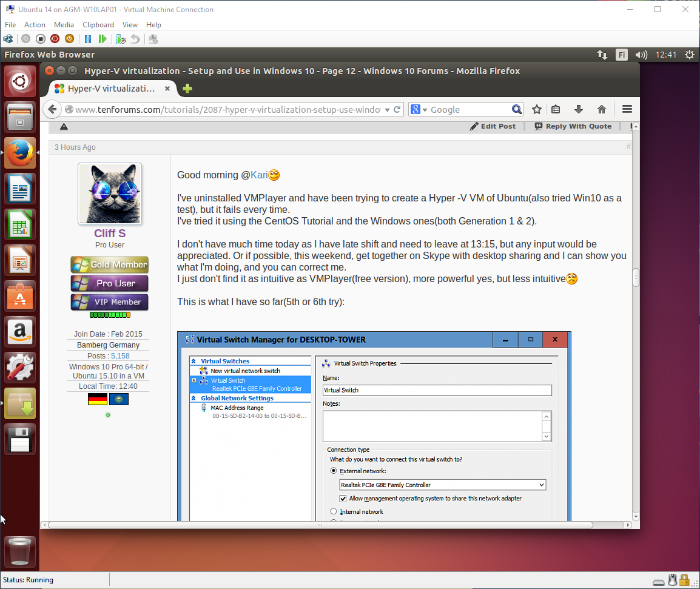Pause the virtual machine
This screenshot has height=589, width=700.
click(88, 39)
